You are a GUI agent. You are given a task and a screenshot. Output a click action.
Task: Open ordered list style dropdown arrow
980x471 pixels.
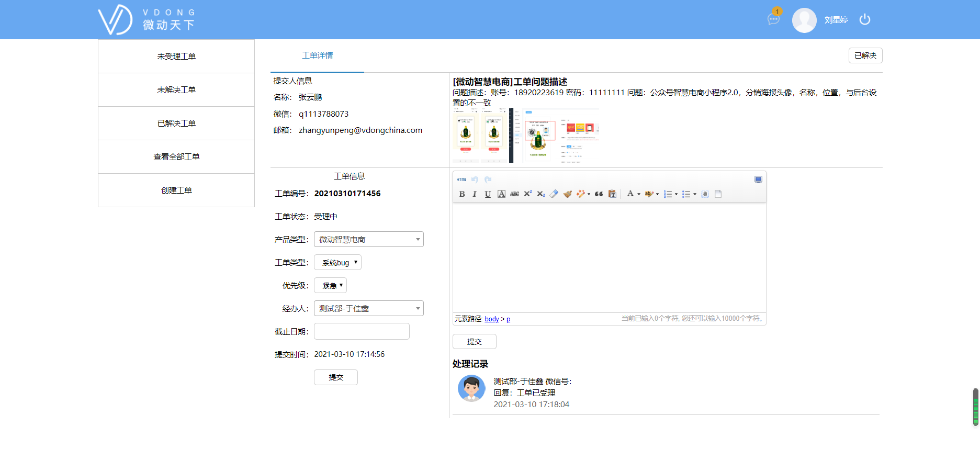pos(676,194)
